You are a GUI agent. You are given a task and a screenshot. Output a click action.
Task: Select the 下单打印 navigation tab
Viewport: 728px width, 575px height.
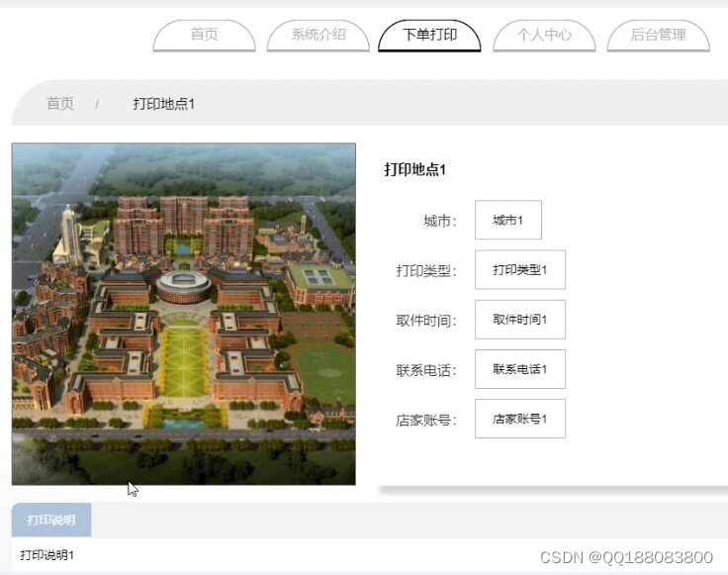[x=429, y=36]
